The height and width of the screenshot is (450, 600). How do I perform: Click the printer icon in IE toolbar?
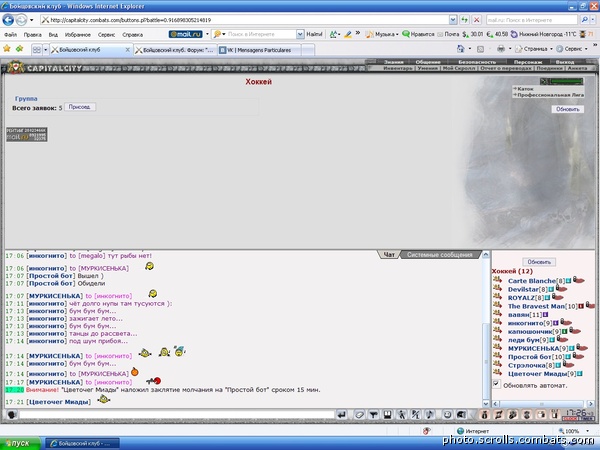pos(501,49)
